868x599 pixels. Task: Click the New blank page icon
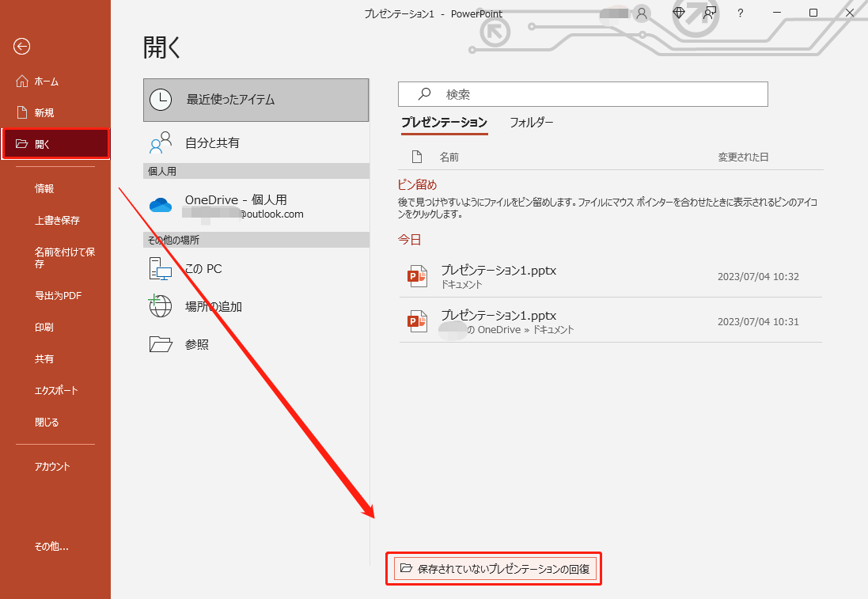[22, 112]
